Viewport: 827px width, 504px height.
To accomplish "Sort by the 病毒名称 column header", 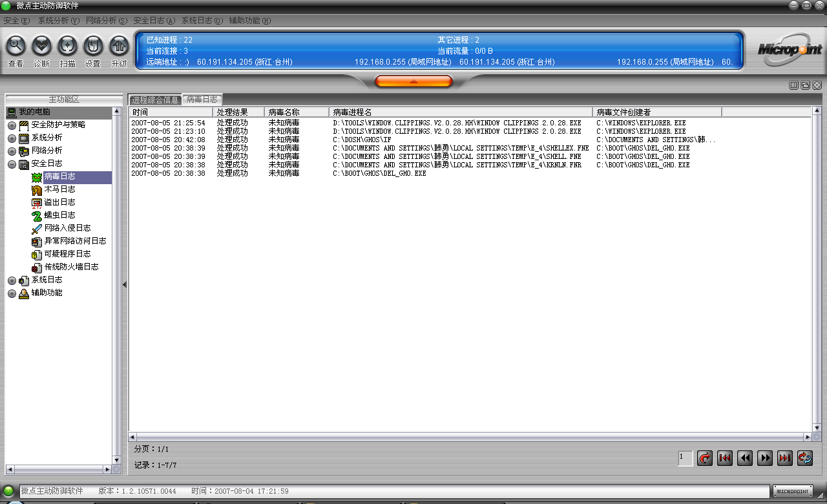I will coord(297,112).
